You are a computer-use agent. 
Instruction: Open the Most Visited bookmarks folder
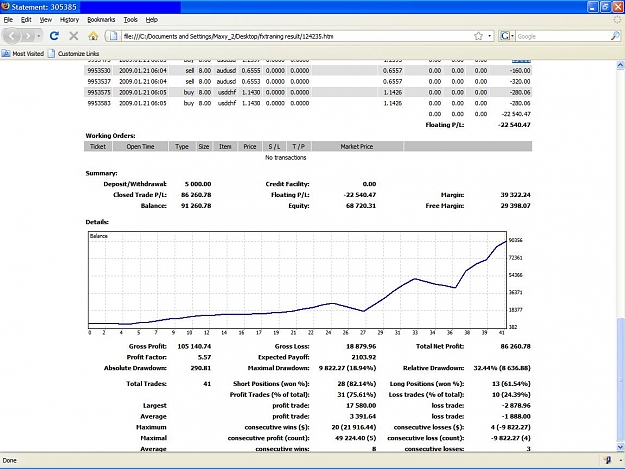point(23,53)
